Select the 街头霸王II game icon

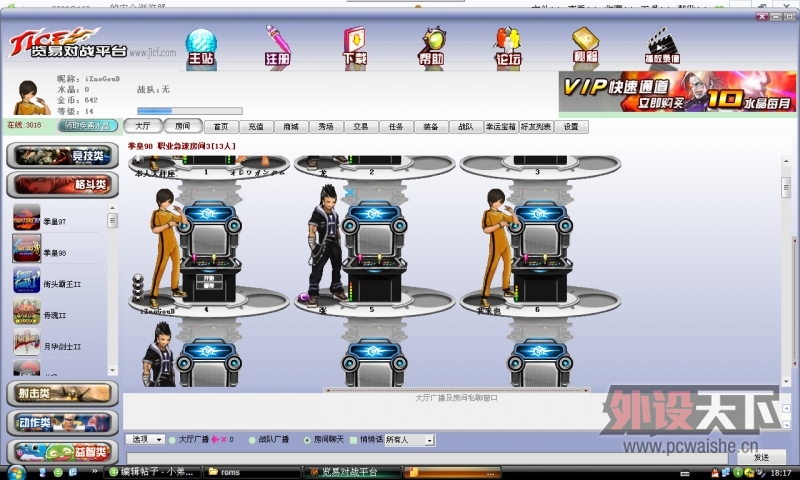(x=27, y=281)
